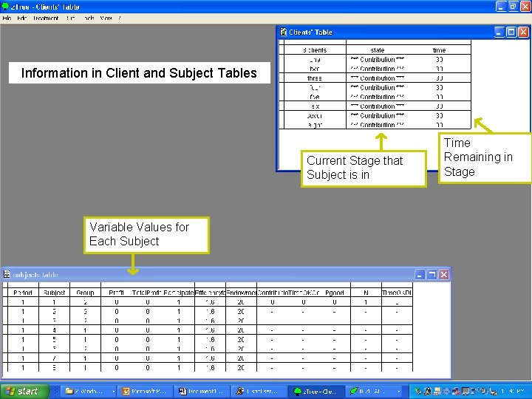Select the 'clients' column header in Clients' Table
Screen dimensions: 532x399
(x=315, y=50)
